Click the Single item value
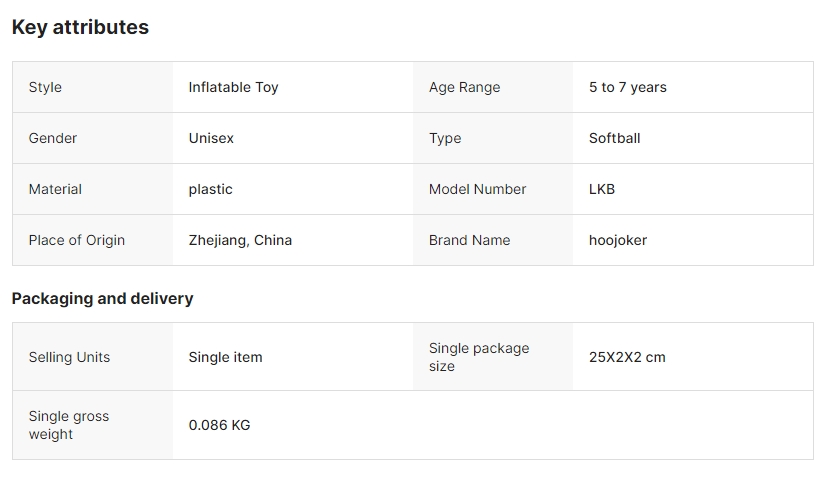The width and height of the screenshot is (827, 484). 225,357
